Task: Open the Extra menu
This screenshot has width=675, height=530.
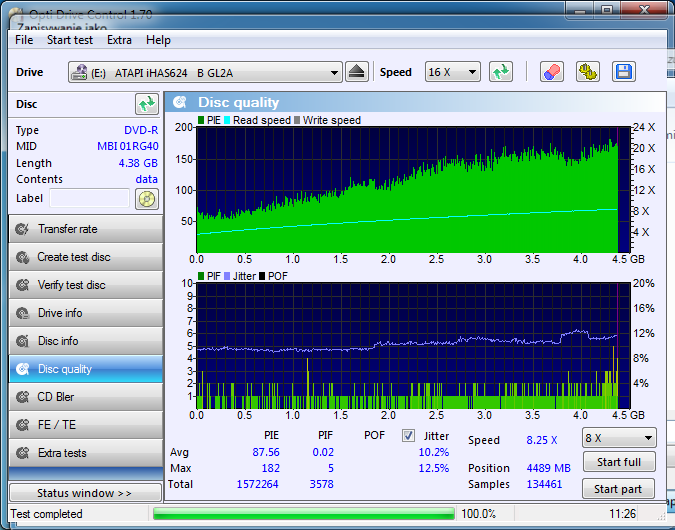Action: [119, 40]
